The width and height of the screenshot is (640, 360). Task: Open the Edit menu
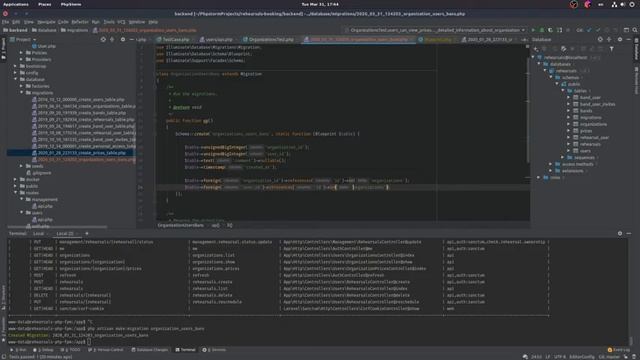click(x=16, y=22)
